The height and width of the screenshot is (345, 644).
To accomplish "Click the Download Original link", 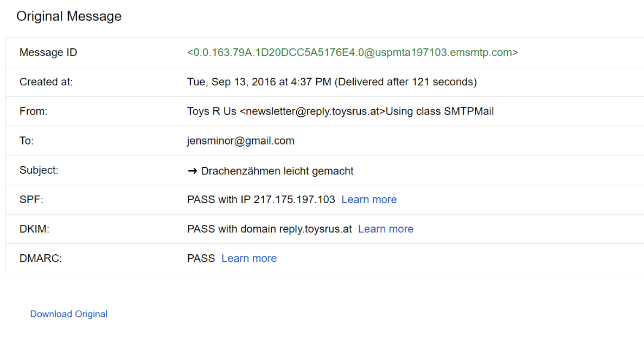I will (x=69, y=314).
